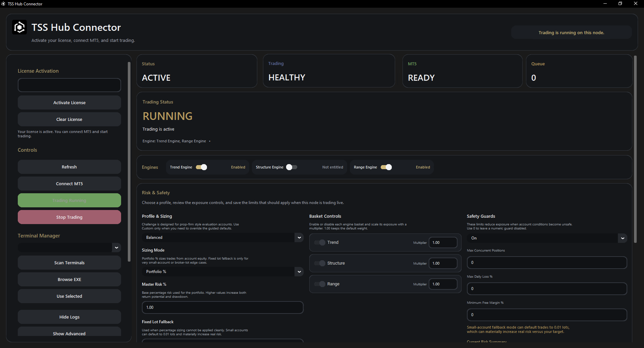Click 'Engine: Trend Engine, Range Engine' text
The height and width of the screenshot is (348, 644).
[x=174, y=141]
